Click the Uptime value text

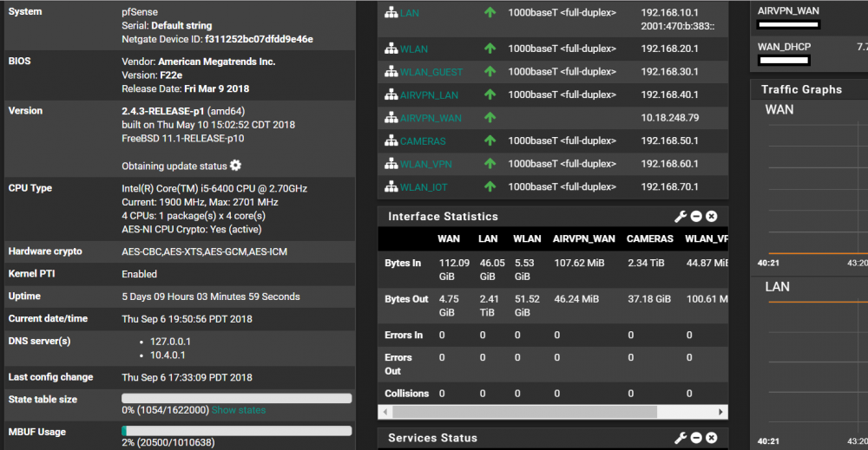[x=211, y=297]
